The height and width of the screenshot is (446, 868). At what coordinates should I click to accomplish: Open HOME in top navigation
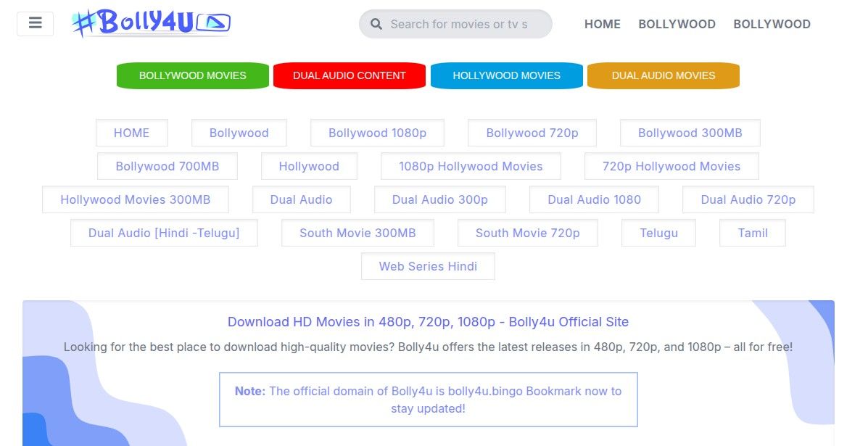click(x=602, y=24)
